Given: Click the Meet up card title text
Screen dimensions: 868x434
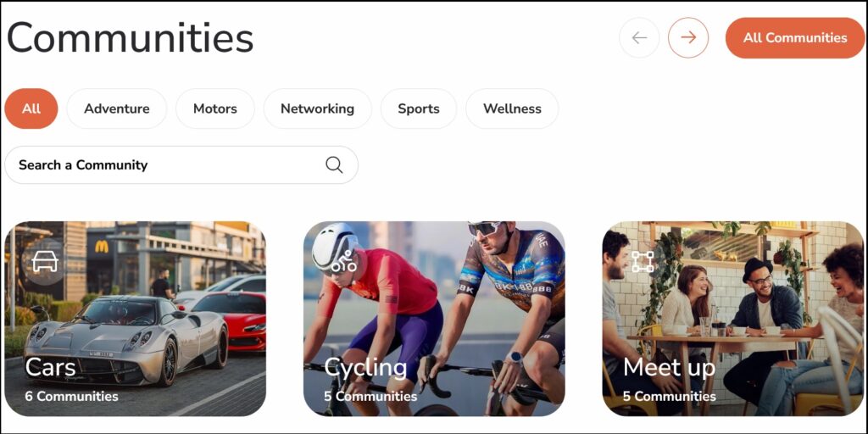Looking at the screenshot, I should (x=670, y=368).
